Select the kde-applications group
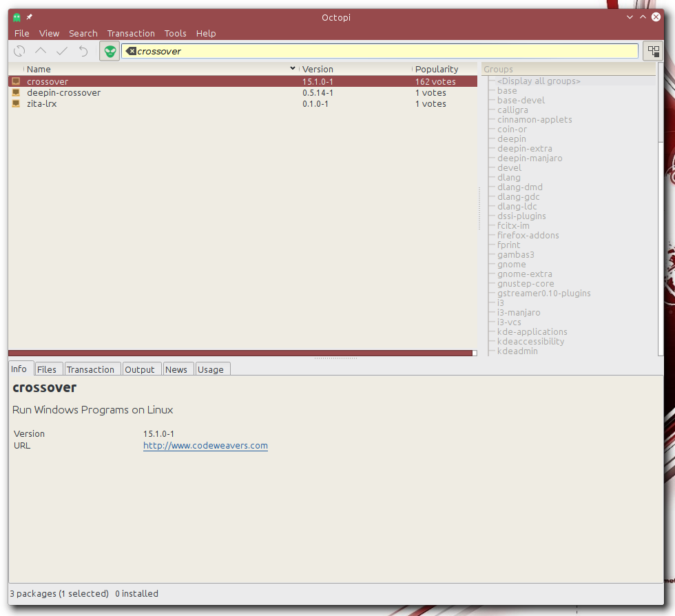Image resolution: width=675 pixels, height=616 pixels. (532, 332)
